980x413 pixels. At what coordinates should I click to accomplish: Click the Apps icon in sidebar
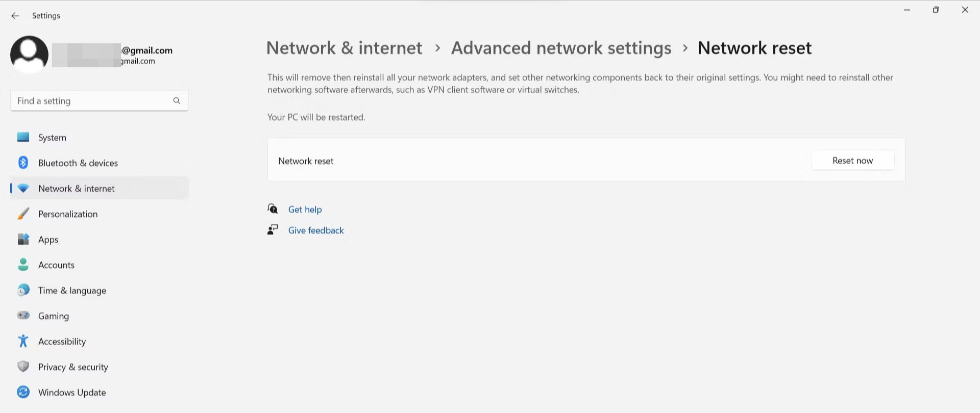coord(23,240)
